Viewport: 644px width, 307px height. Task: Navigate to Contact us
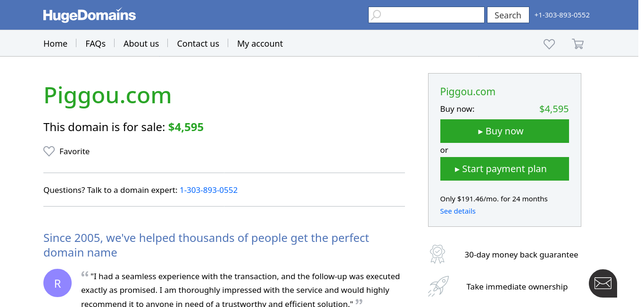198,44
